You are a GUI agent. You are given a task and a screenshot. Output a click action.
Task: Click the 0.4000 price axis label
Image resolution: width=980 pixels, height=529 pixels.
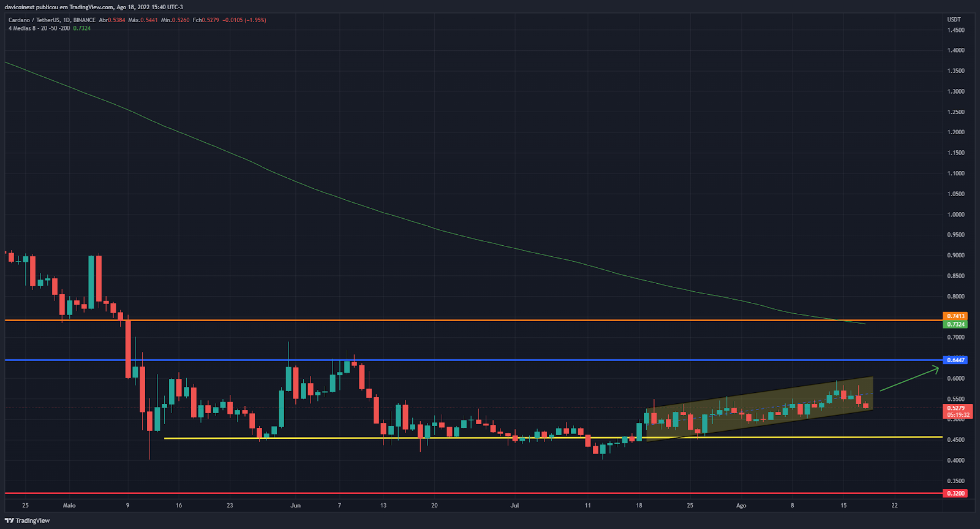956,460
